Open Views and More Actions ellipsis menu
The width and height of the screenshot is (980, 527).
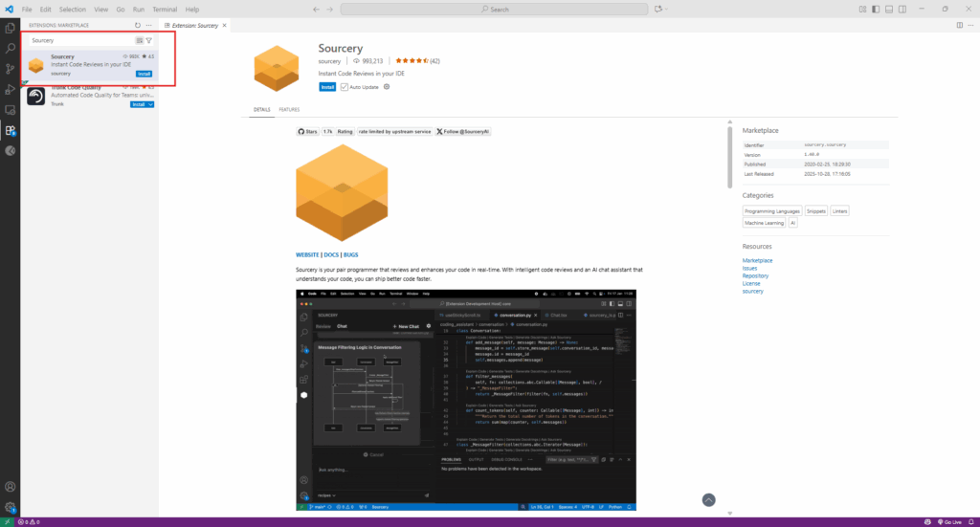click(149, 25)
